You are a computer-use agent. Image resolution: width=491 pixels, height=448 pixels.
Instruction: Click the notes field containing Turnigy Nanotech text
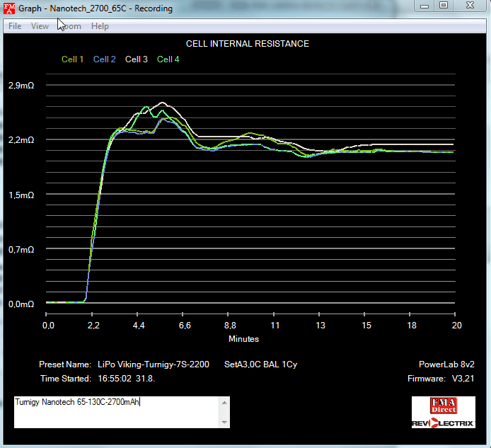pos(117,411)
